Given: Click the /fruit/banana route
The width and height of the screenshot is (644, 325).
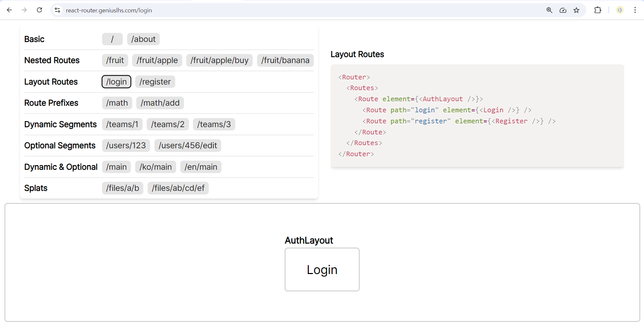Looking at the screenshot, I should coord(285,60).
